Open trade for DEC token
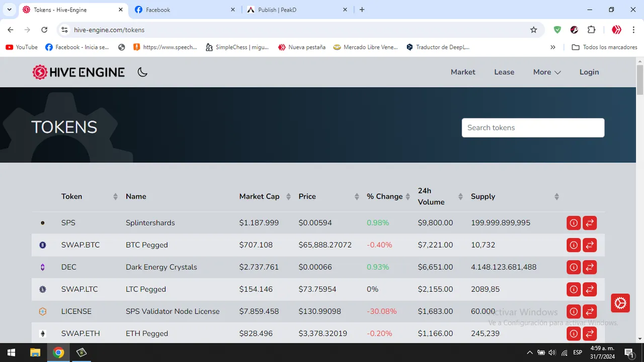 (590, 267)
